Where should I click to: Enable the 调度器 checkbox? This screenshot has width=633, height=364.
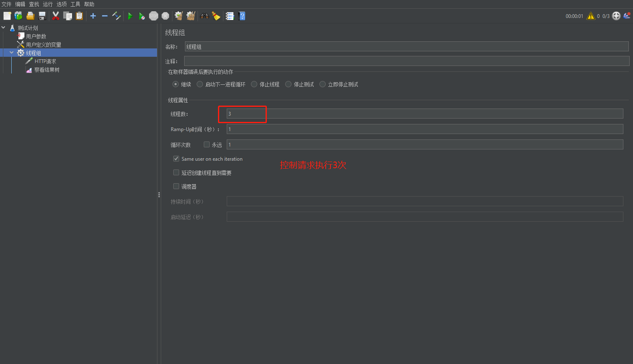tap(176, 186)
